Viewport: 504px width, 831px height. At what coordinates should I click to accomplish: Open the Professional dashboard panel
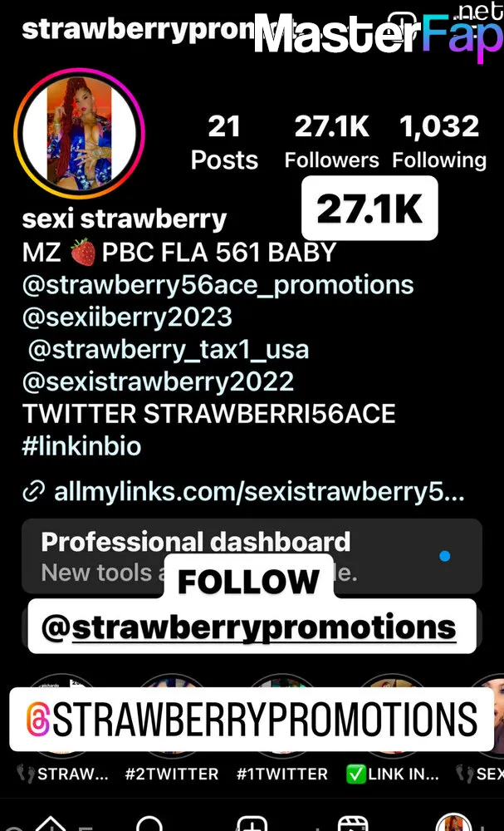tap(252, 556)
